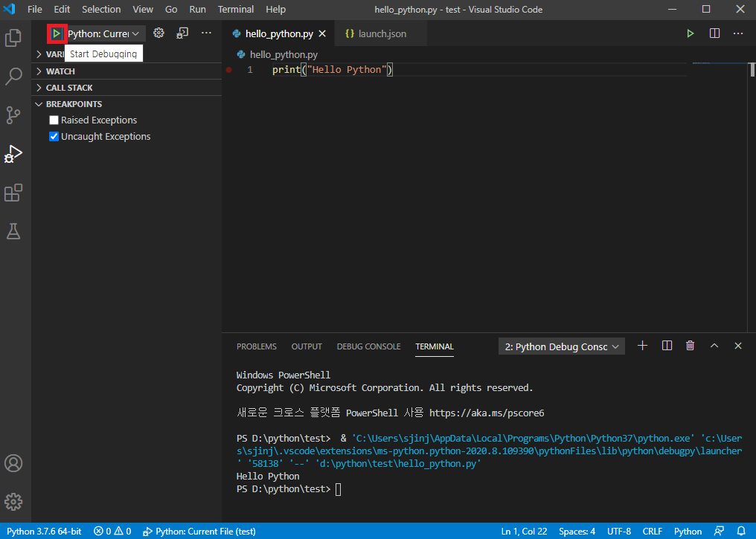Open debug sidebar more actions ellipsis

tap(206, 33)
